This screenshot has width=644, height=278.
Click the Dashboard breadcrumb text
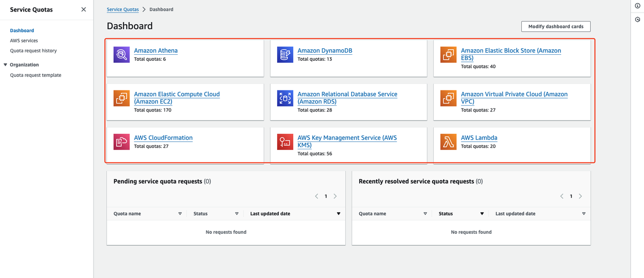pos(163,10)
